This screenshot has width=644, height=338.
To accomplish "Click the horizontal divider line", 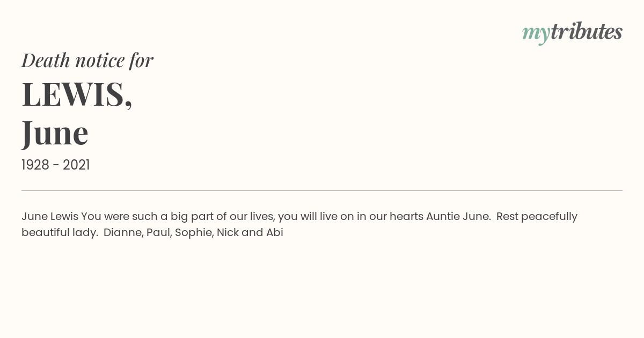I will pos(322,190).
